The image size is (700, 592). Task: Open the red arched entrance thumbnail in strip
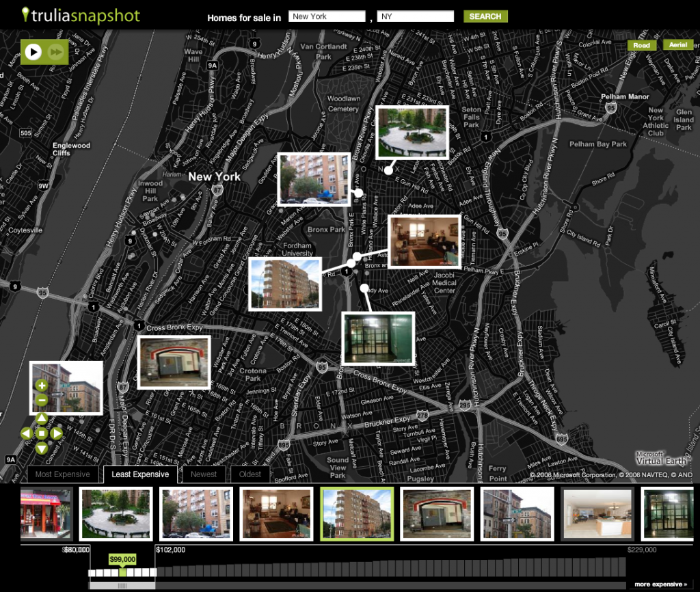437,514
